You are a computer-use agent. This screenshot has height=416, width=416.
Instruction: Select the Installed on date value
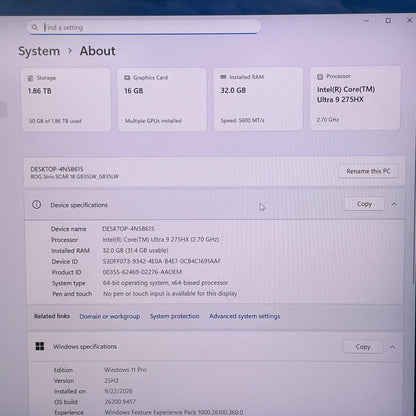(x=118, y=391)
